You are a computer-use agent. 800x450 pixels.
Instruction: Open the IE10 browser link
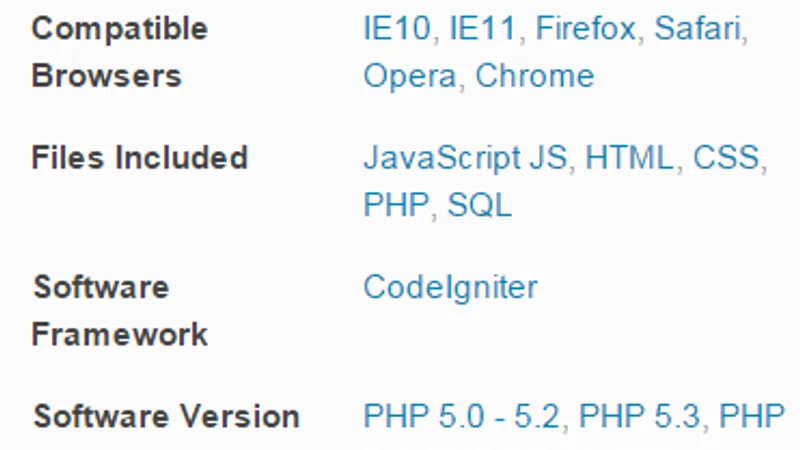[x=396, y=28]
